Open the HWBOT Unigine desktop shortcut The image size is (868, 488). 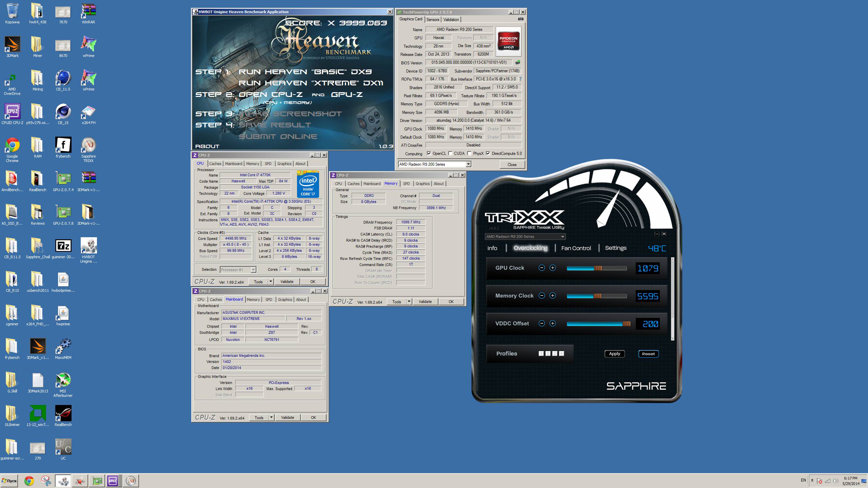88,250
